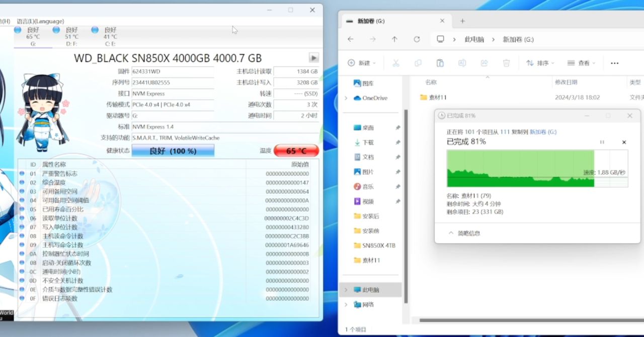This screenshot has width=644, height=337.
Task: Expand the chevron after 此电脑 in breadcrumb
Action: tap(494, 39)
